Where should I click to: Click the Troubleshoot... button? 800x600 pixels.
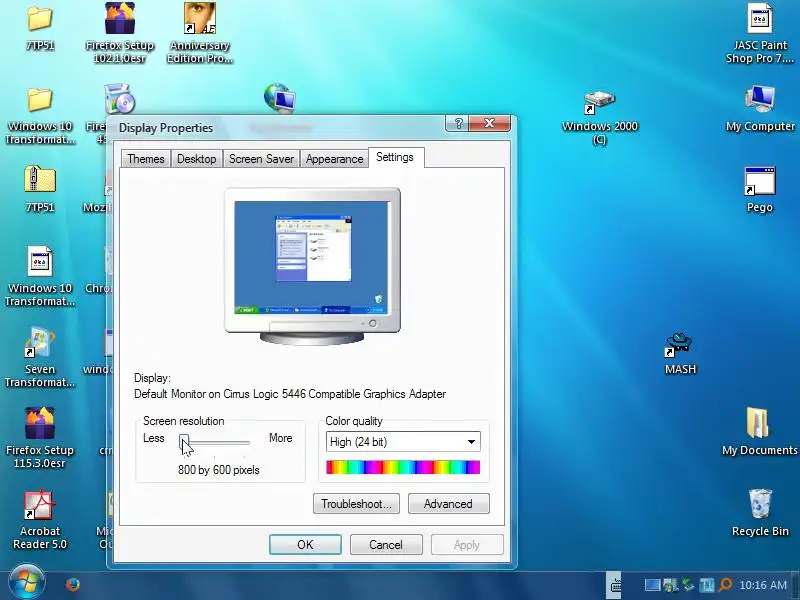356,504
